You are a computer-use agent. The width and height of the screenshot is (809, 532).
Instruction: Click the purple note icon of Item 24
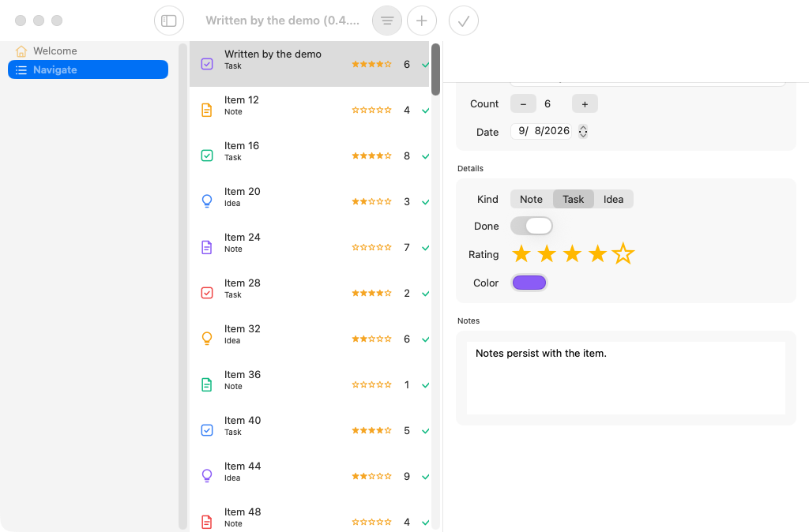(x=206, y=247)
